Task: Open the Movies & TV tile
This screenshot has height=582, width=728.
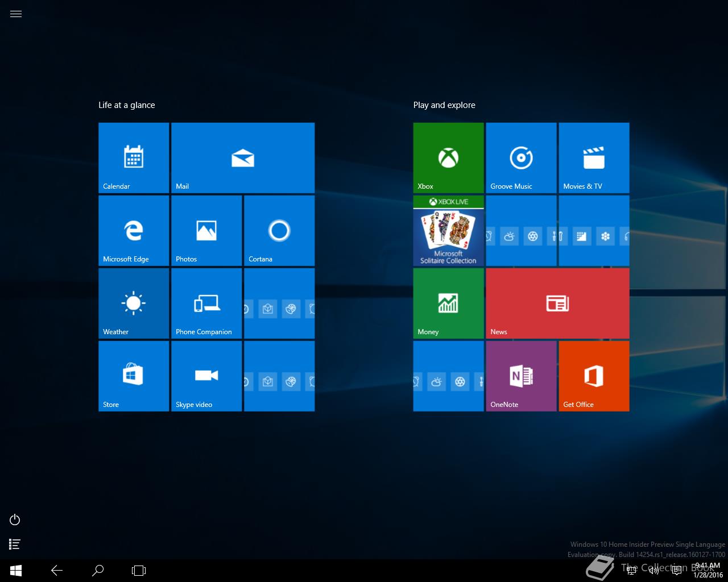Action: (x=594, y=158)
